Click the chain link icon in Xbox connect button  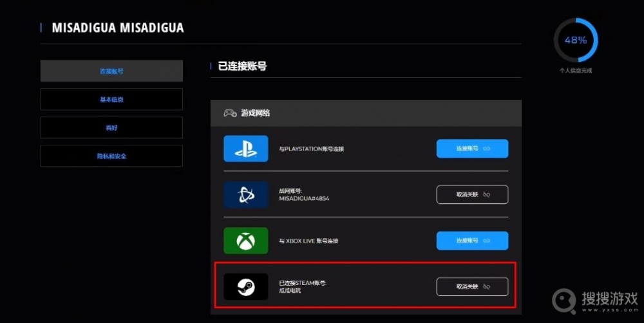[487, 241]
